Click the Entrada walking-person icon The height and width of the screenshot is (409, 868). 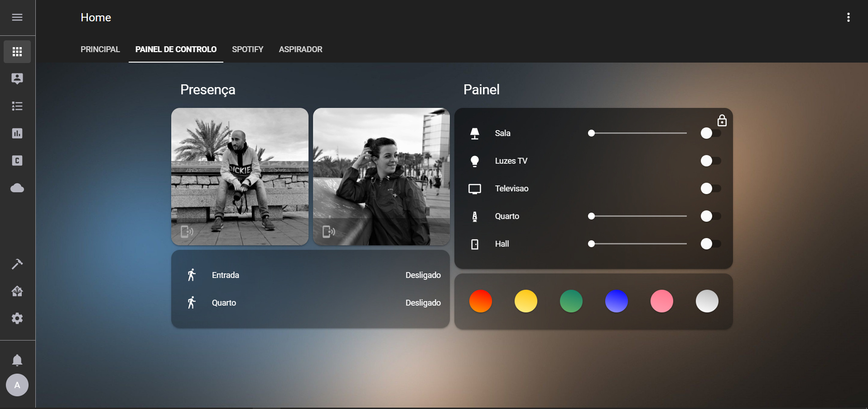point(192,274)
